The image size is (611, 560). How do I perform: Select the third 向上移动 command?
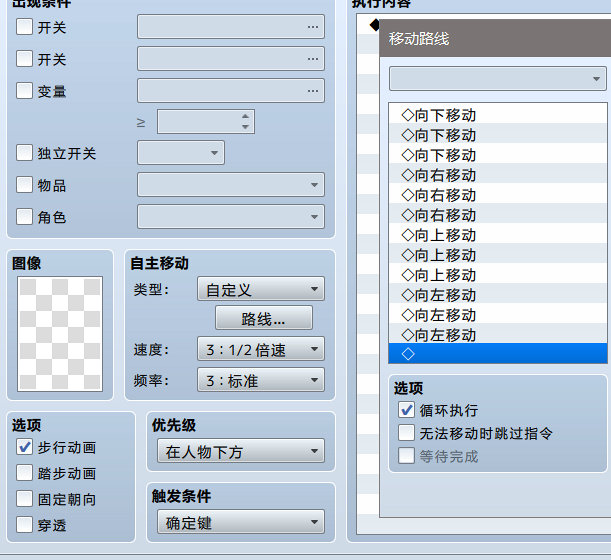click(x=498, y=274)
